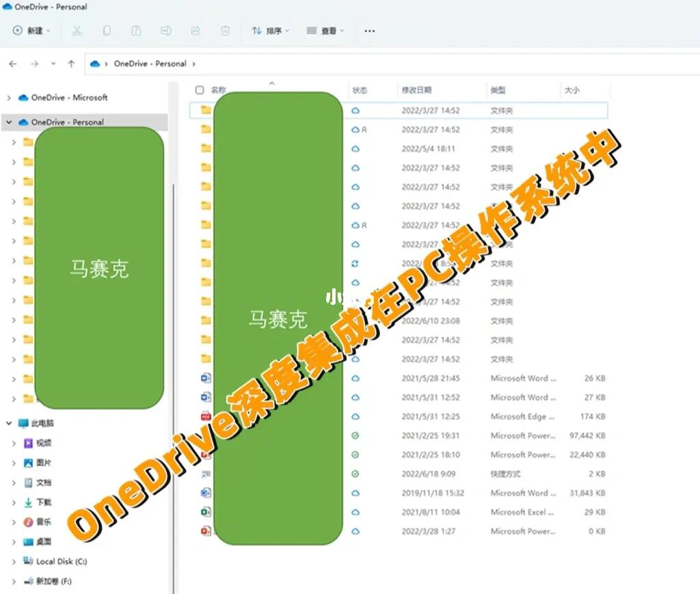Click the Rename icon in the toolbar
The width and height of the screenshot is (700, 594).
[x=165, y=30]
